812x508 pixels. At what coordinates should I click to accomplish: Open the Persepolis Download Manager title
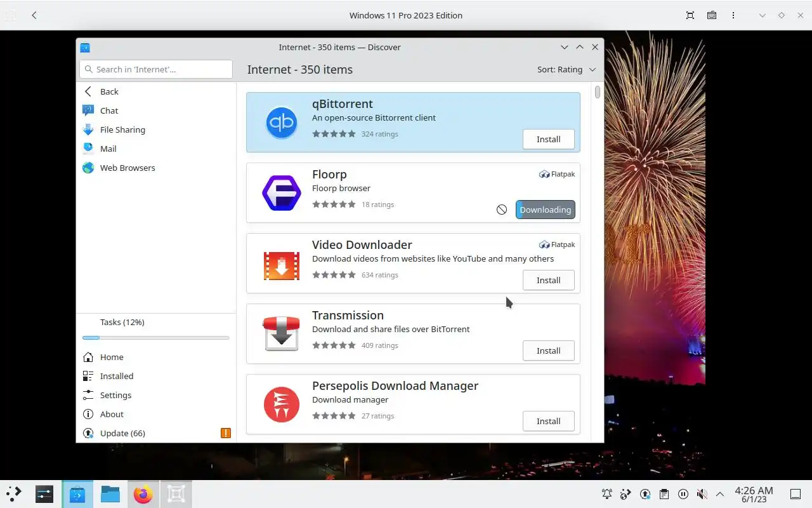pos(395,385)
